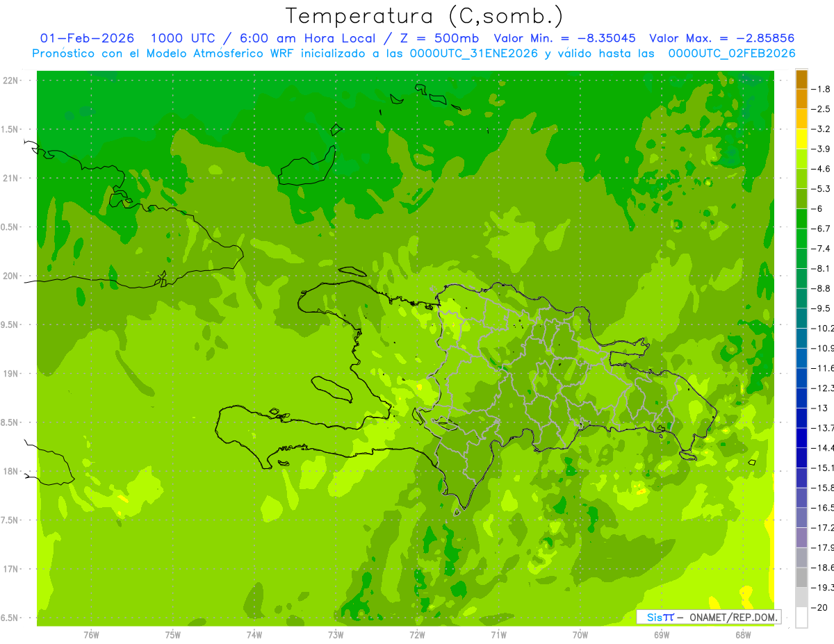
Task: Click the -7.4 color bar value
Action: 821,248
